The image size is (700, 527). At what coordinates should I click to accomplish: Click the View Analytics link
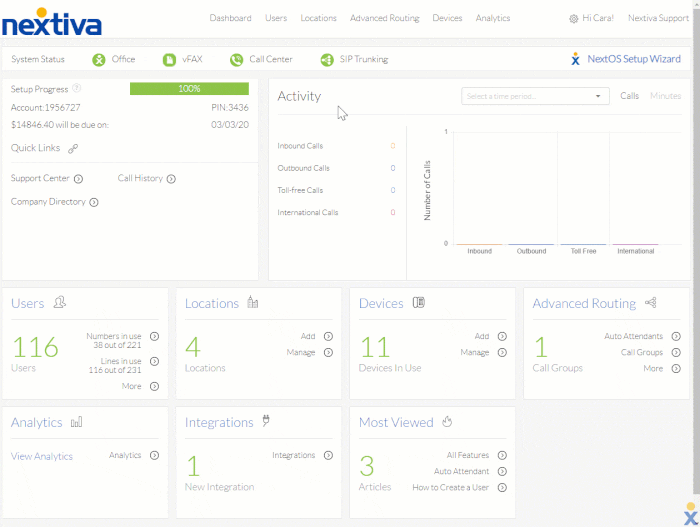(x=42, y=456)
